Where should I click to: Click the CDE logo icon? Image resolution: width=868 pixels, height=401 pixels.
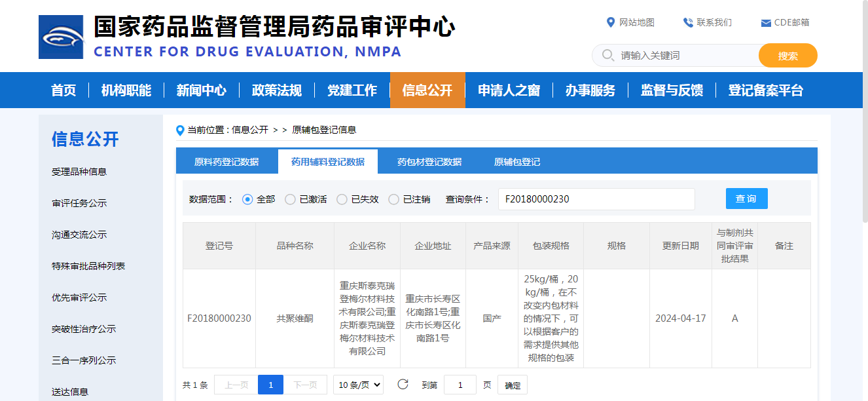(61, 36)
